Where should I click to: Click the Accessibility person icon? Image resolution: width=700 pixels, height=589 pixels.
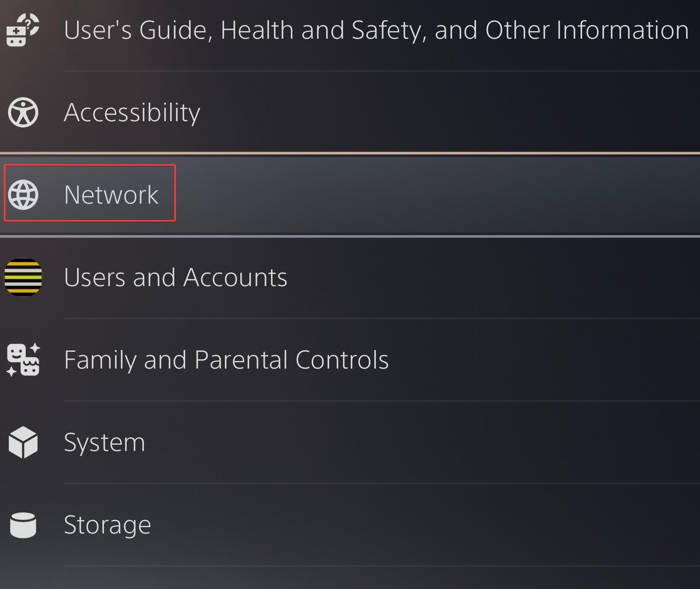[23, 112]
